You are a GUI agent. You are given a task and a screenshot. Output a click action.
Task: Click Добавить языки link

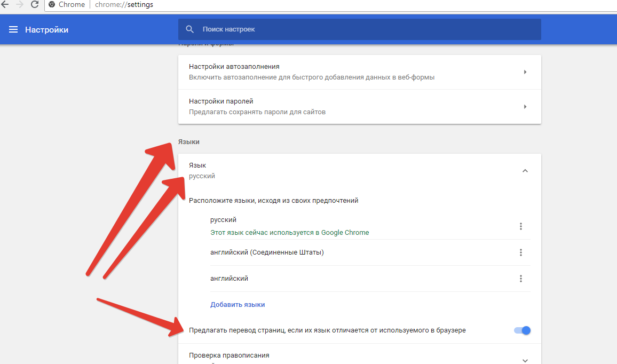[238, 305]
